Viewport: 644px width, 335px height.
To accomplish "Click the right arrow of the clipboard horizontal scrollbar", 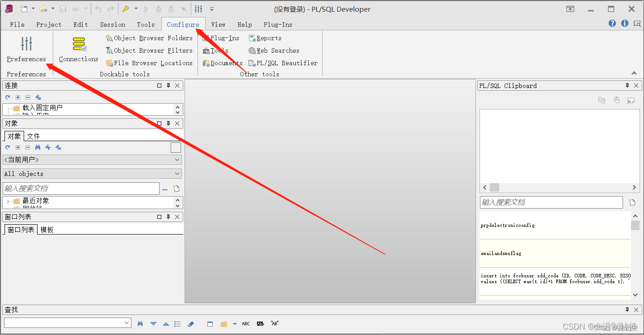I will click(x=634, y=188).
